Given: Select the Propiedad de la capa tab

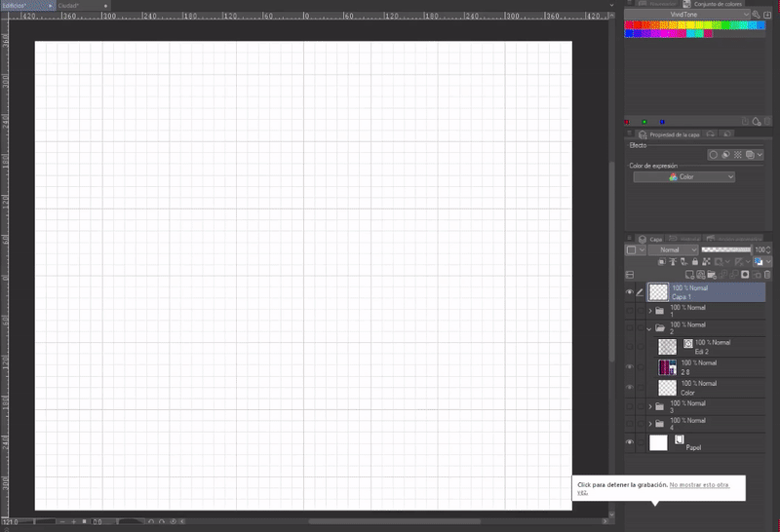Looking at the screenshot, I should 670,134.
